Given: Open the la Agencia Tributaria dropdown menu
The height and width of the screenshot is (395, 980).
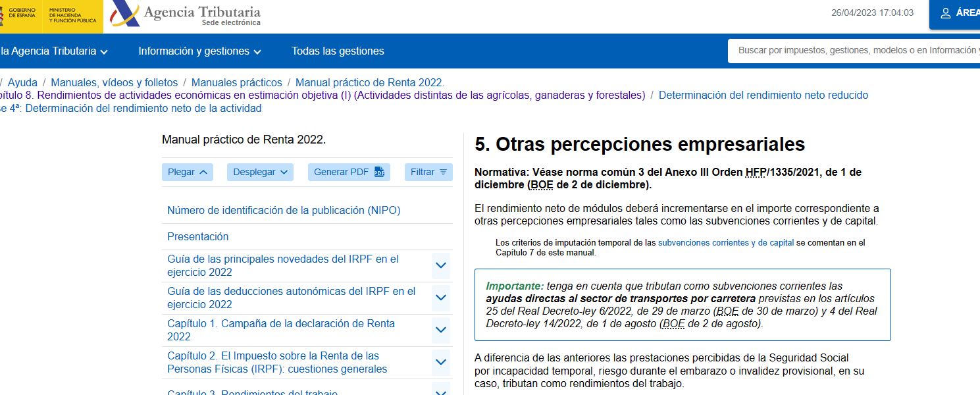Looking at the screenshot, I should 55,51.
